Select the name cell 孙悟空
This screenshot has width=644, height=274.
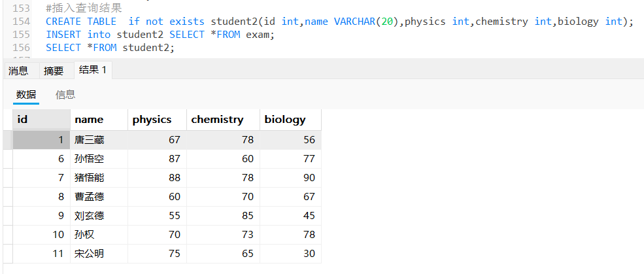99,159
